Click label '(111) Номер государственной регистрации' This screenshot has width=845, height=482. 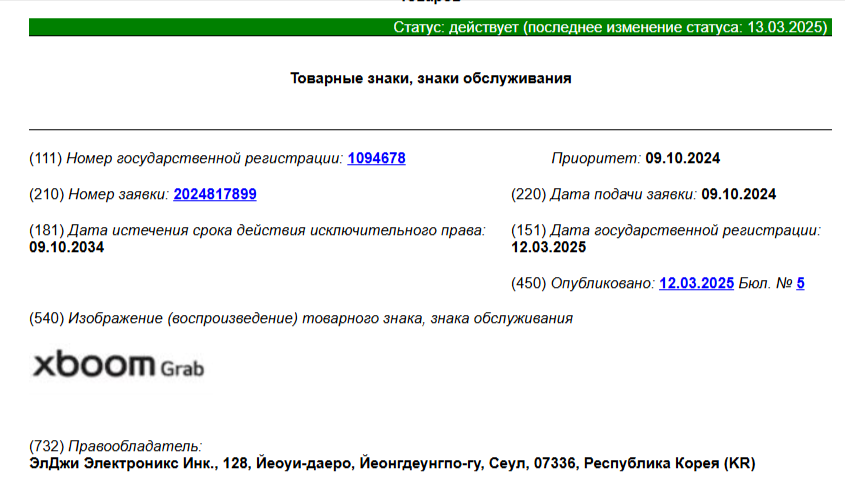point(186,158)
